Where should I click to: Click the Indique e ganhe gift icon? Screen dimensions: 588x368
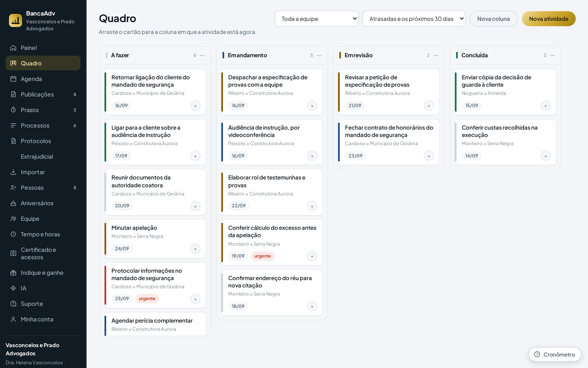pyautogui.click(x=13, y=273)
